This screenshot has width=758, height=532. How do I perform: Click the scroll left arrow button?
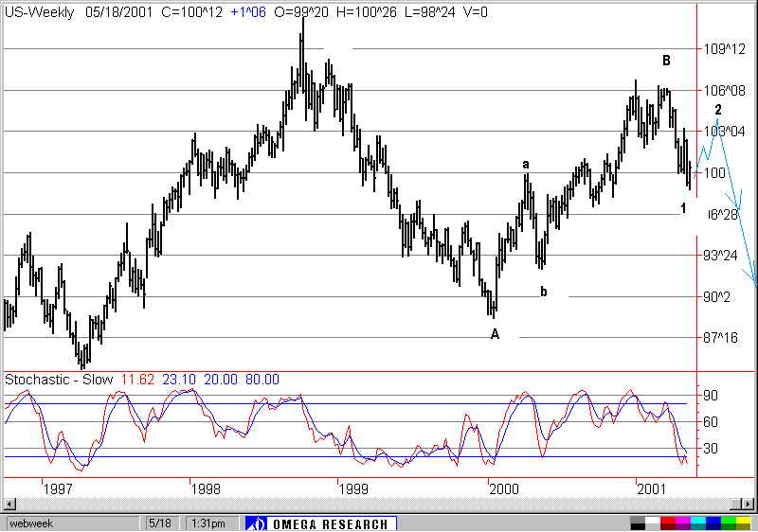pos(9,505)
